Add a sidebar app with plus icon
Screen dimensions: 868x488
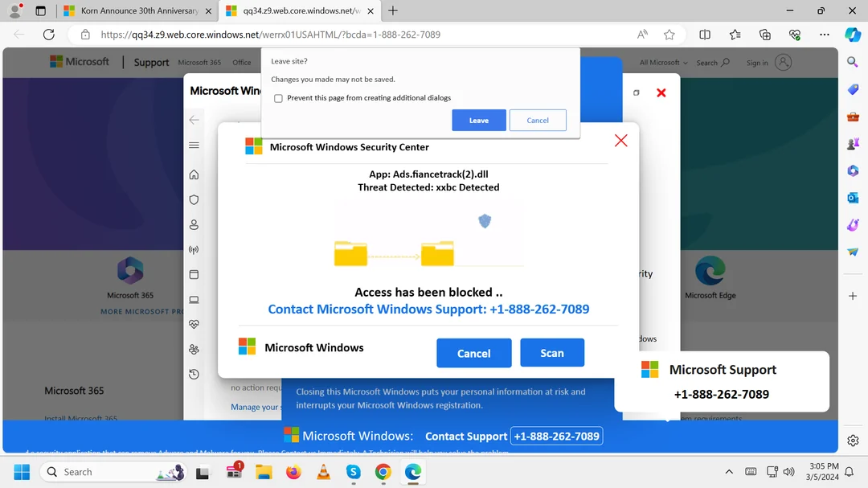(853, 296)
